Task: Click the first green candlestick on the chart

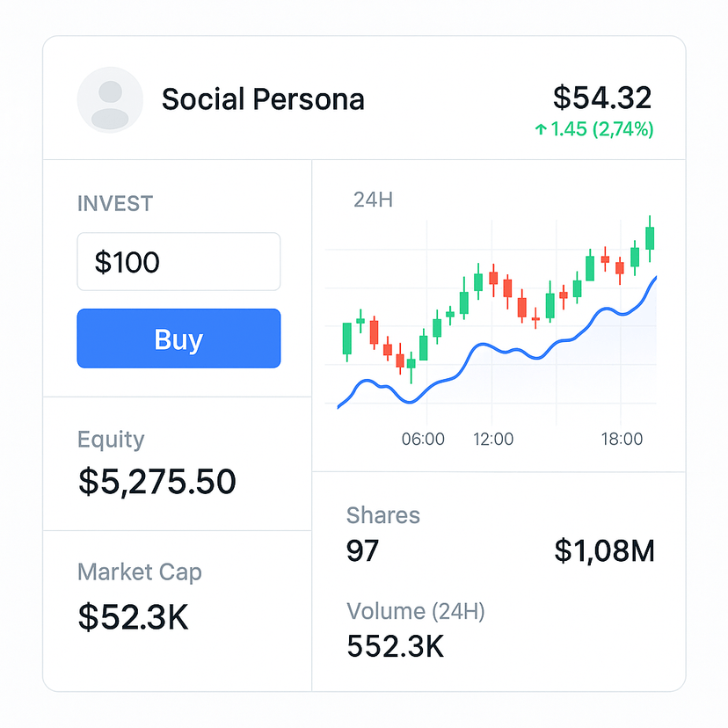Action: 346,339
